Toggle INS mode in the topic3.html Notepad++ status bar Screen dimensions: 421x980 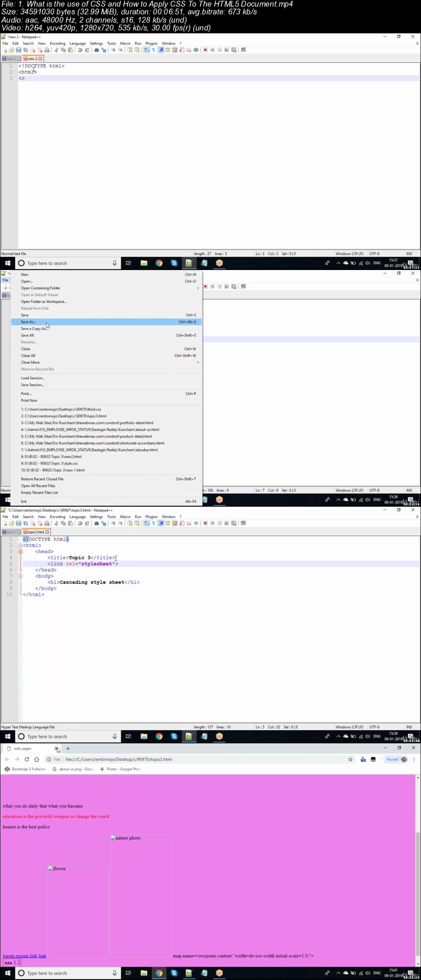tap(409, 727)
